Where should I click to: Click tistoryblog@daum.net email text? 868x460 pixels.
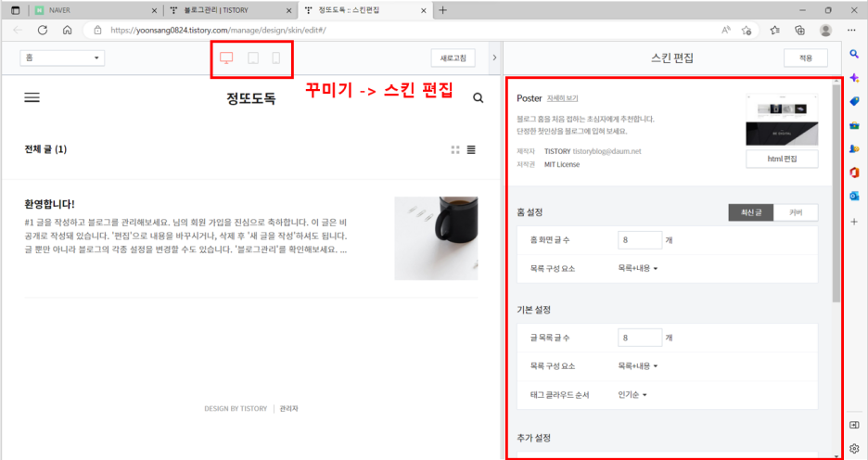(606, 151)
